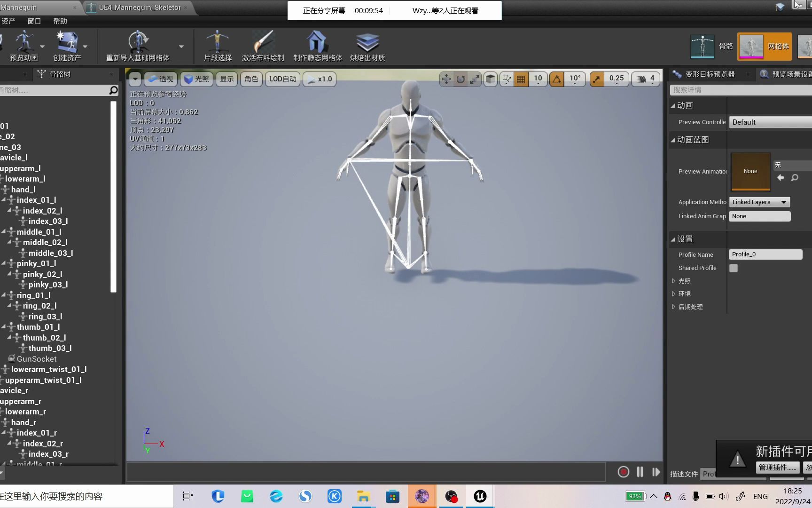Select the translate gizmo in viewport toolbar
812x508 pixels.
pyautogui.click(x=445, y=79)
